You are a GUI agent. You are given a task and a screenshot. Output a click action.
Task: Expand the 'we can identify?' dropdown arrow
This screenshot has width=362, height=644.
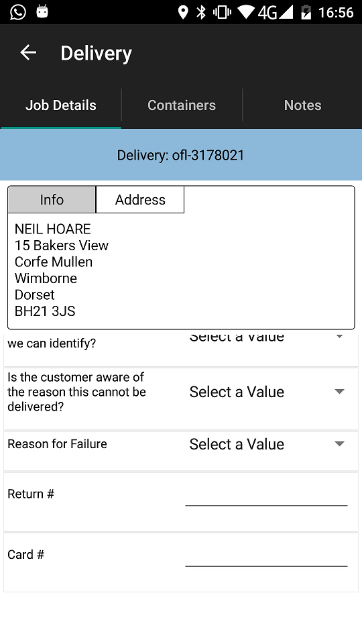tap(339, 336)
